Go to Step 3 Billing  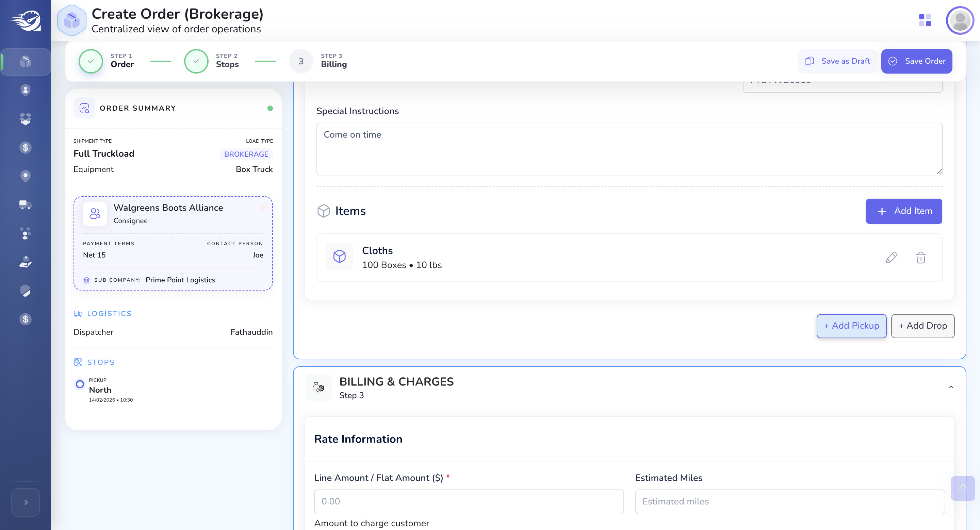point(318,61)
